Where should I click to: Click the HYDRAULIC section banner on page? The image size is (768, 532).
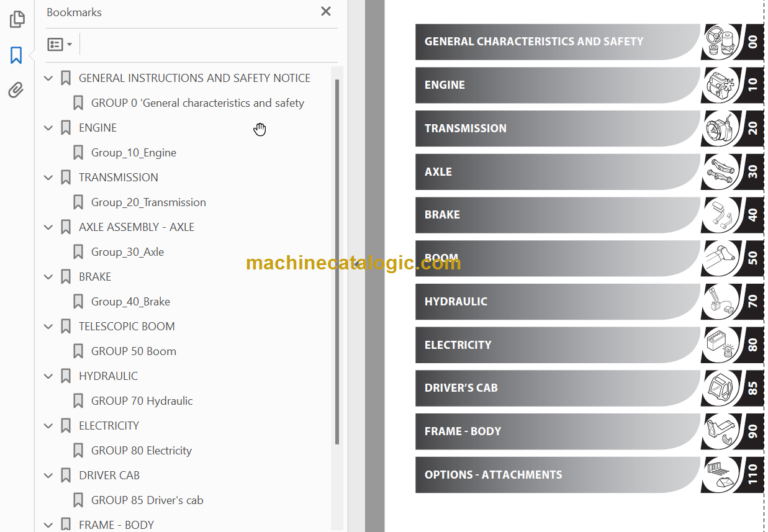558,302
